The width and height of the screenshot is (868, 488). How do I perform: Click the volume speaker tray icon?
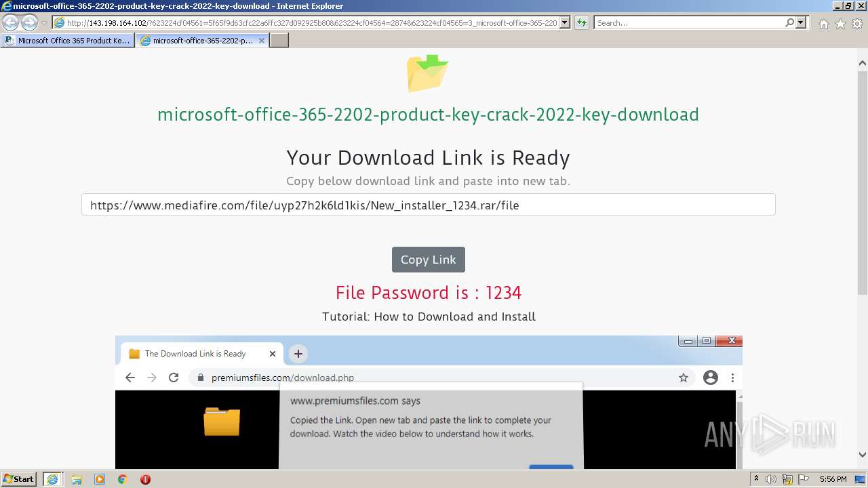tap(771, 479)
